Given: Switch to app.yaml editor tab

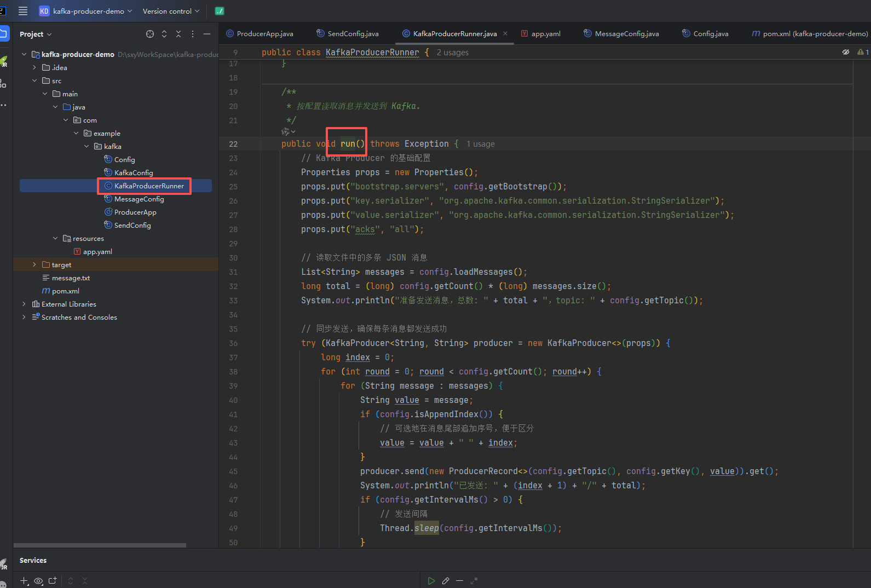Looking at the screenshot, I should click(x=540, y=33).
